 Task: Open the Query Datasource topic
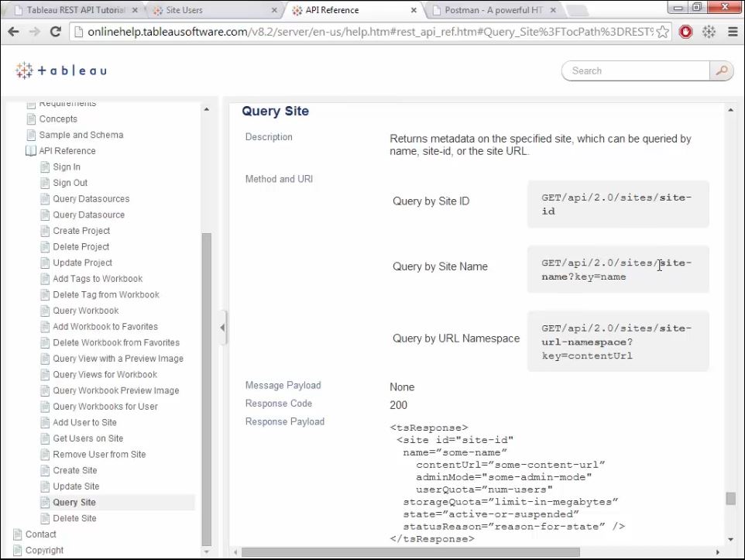pyautogui.click(x=88, y=215)
